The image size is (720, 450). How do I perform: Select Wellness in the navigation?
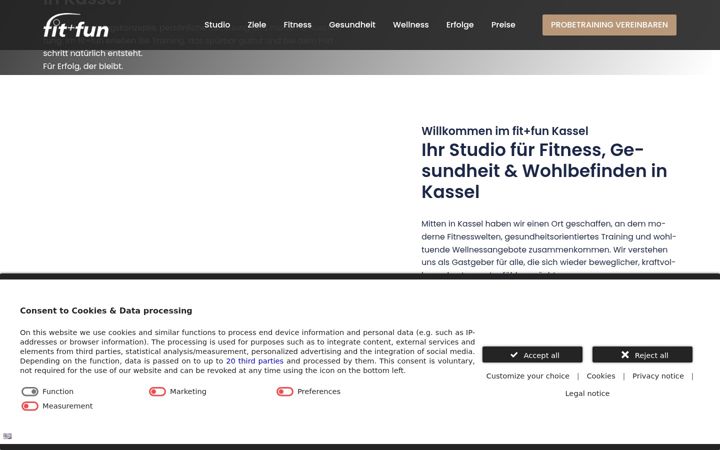tap(411, 25)
